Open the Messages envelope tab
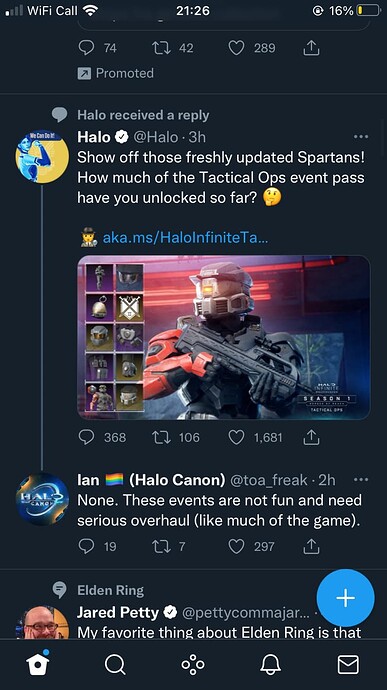Viewport: 387px width, 690px height. [348, 664]
